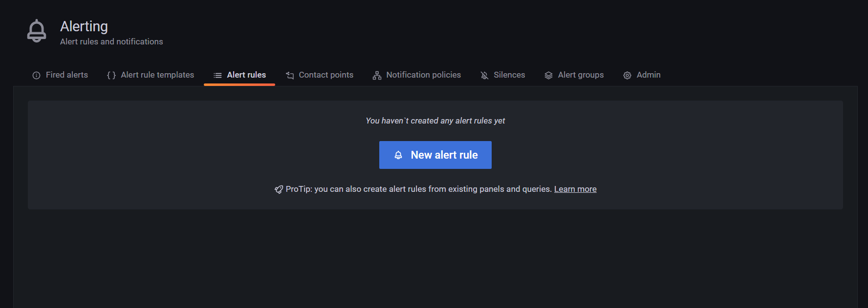
Task: Open the Silences tab
Action: [502, 75]
